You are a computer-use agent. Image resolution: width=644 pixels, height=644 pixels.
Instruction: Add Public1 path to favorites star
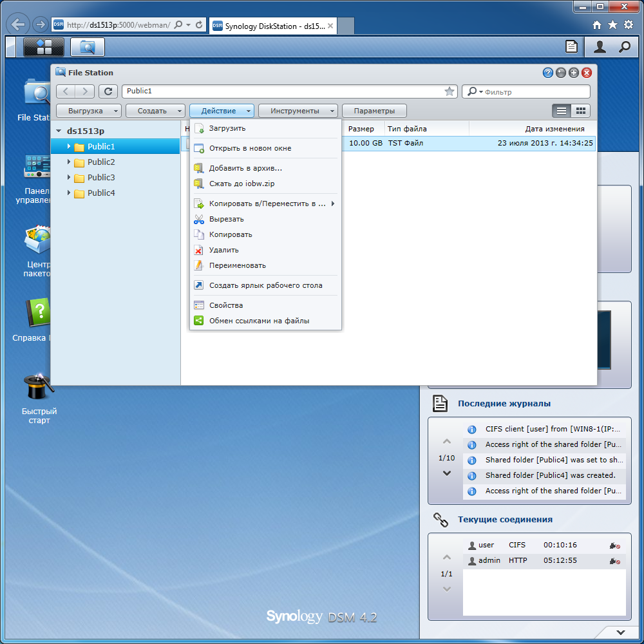[x=450, y=91]
